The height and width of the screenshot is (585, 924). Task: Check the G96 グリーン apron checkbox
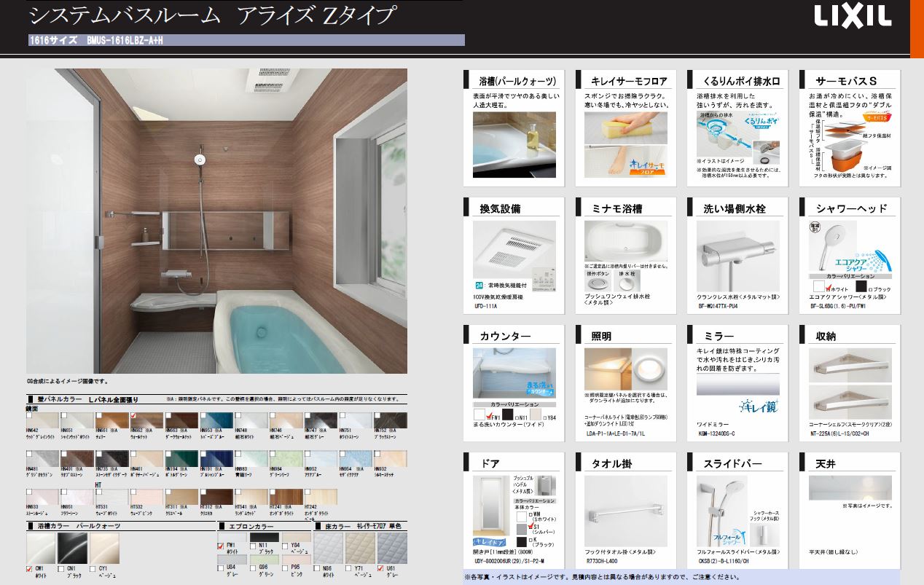click(253, 567)
